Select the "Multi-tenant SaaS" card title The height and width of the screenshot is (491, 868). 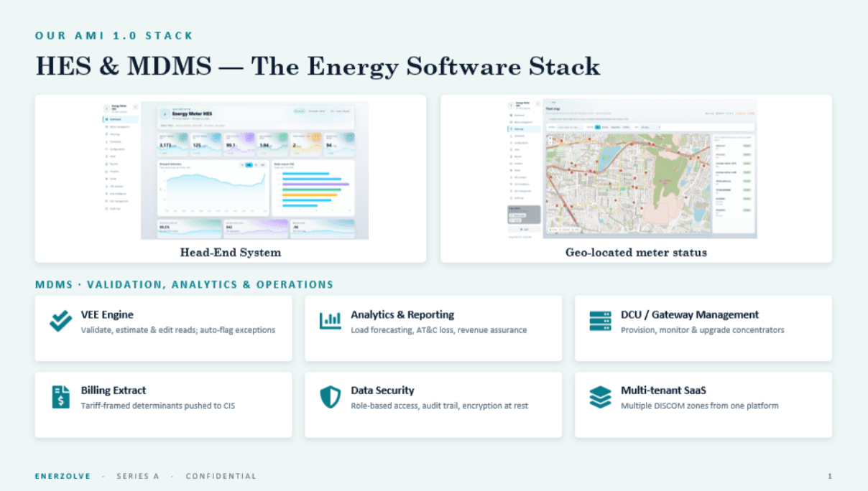point(664,391)
